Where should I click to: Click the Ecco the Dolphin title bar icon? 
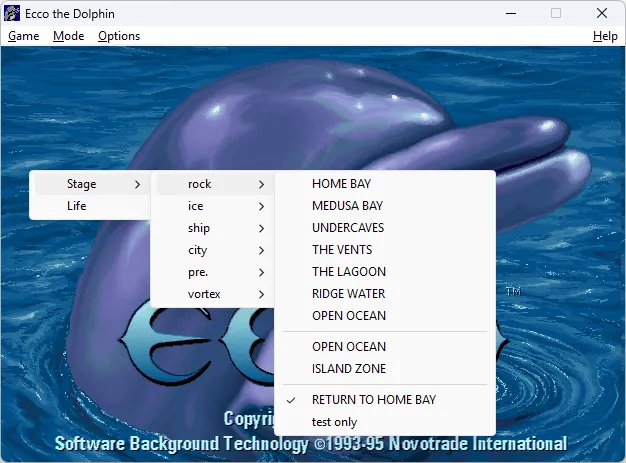(12, 14)
